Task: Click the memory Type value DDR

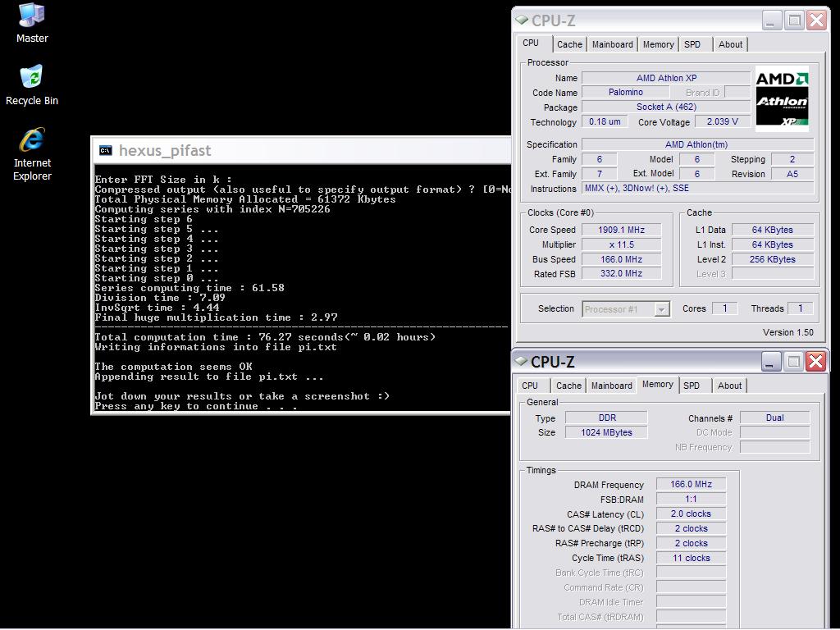Action: [x=606, y=418]
